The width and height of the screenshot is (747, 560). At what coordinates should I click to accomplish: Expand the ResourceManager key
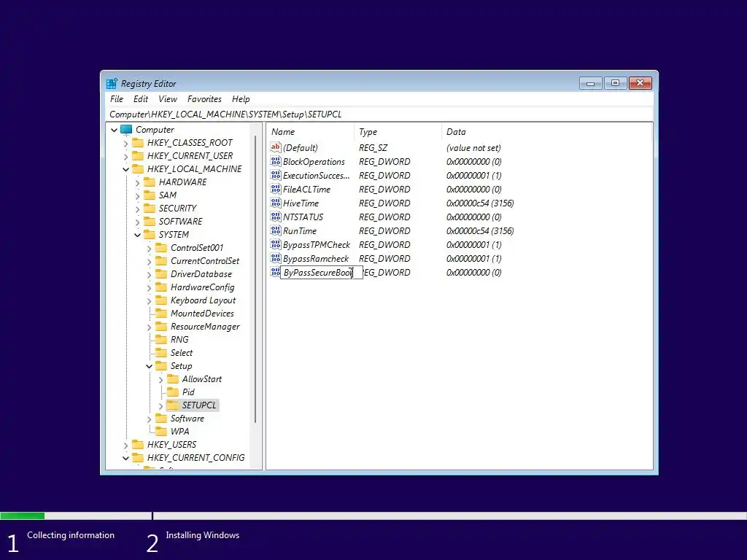pyautogui.click(x=149, y=327)
